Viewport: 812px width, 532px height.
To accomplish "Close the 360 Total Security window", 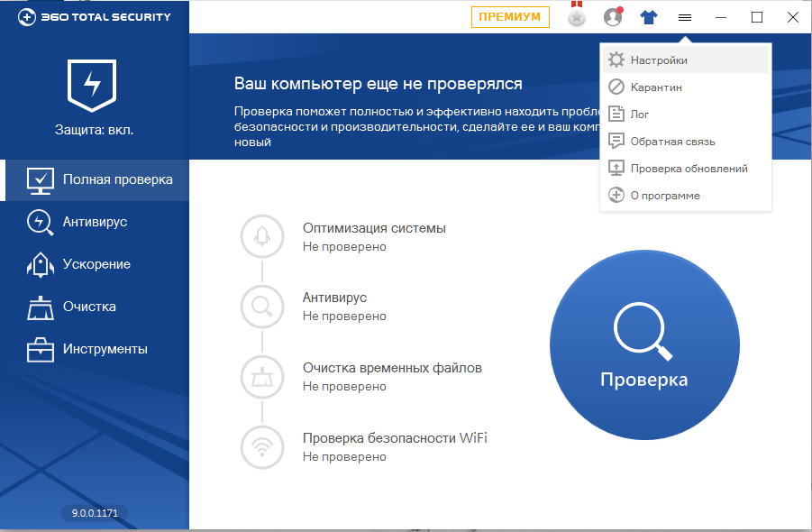I will pos(792,18).
